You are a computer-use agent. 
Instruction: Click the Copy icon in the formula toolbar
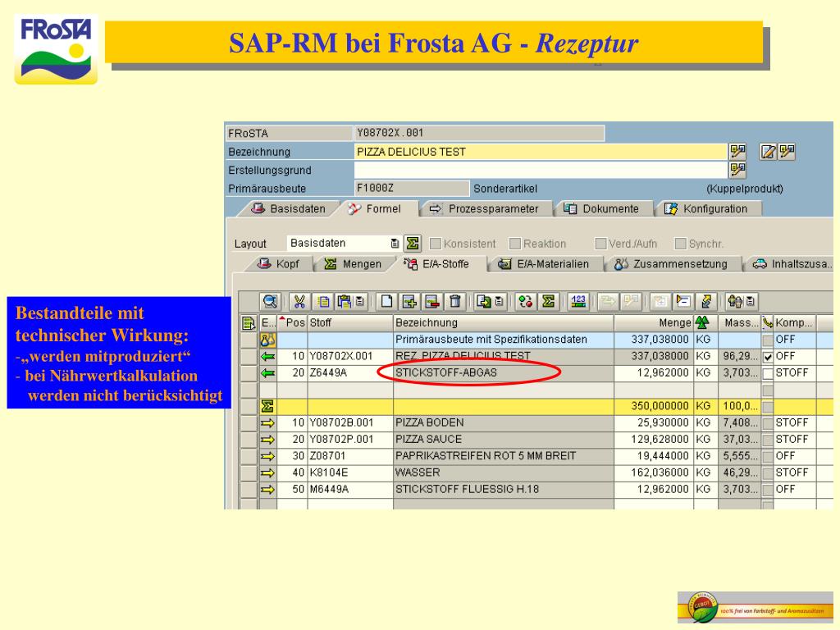click(x=323, y=301)
